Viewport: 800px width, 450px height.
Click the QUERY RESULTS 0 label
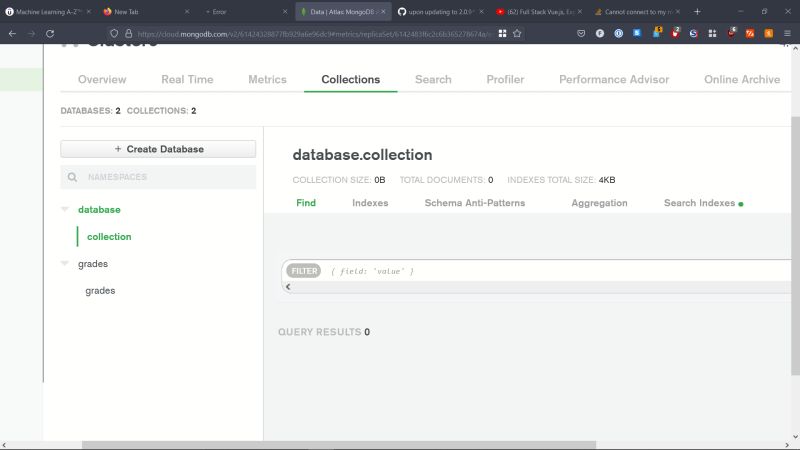324,332
